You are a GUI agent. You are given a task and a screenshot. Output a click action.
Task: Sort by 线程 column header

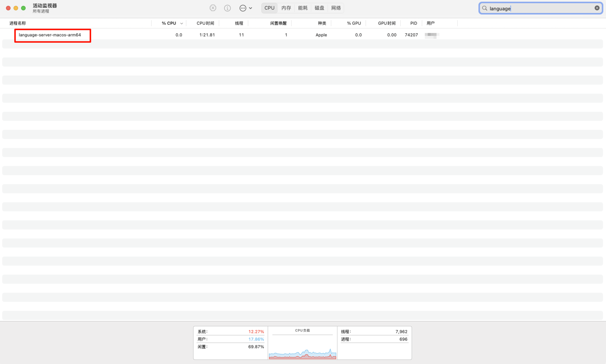click(x=239, y=23)
